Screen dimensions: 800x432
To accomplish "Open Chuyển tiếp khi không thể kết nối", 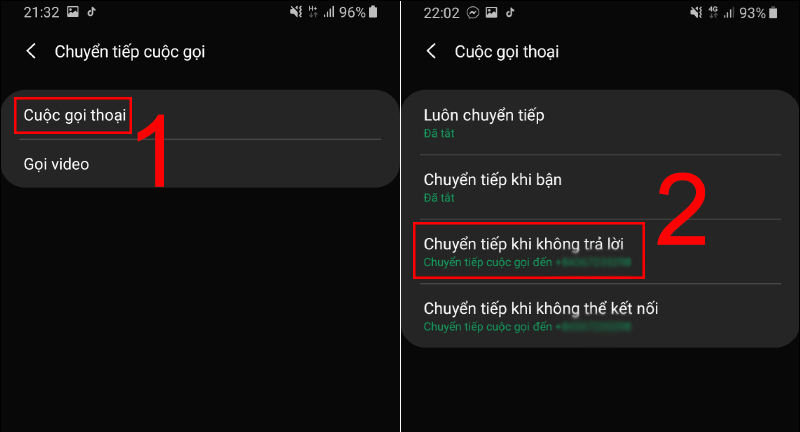I will point(600,316).
